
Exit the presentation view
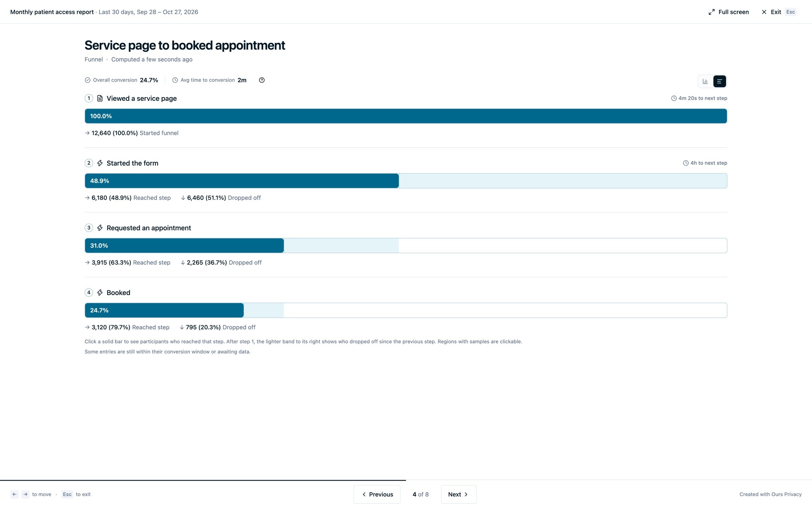[779, 12]
